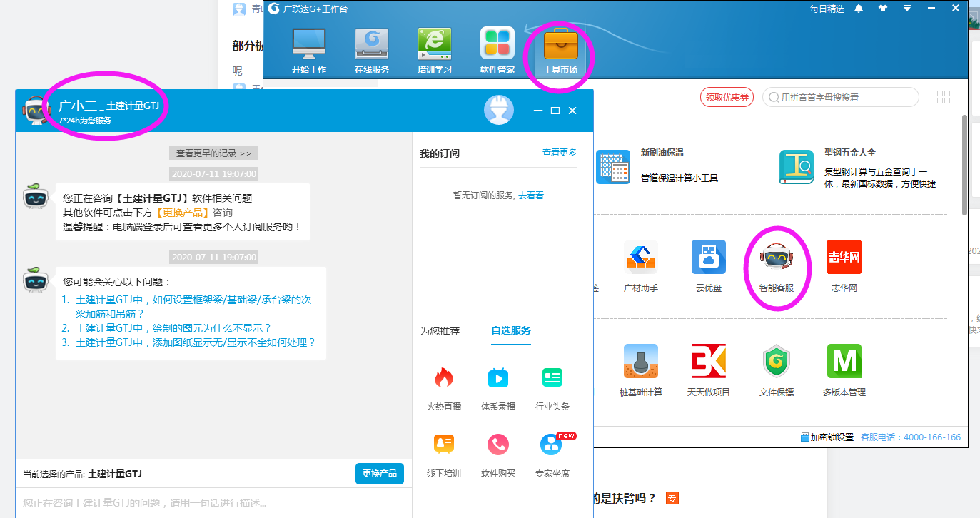
Task: Open question about 次梁加筋和吊筋
Action: [193, 307]
